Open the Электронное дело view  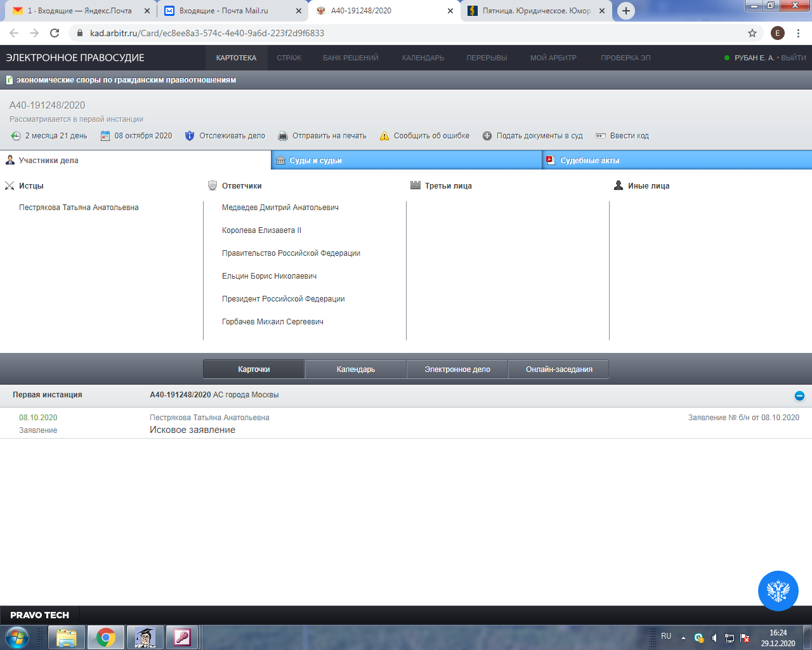457,369
